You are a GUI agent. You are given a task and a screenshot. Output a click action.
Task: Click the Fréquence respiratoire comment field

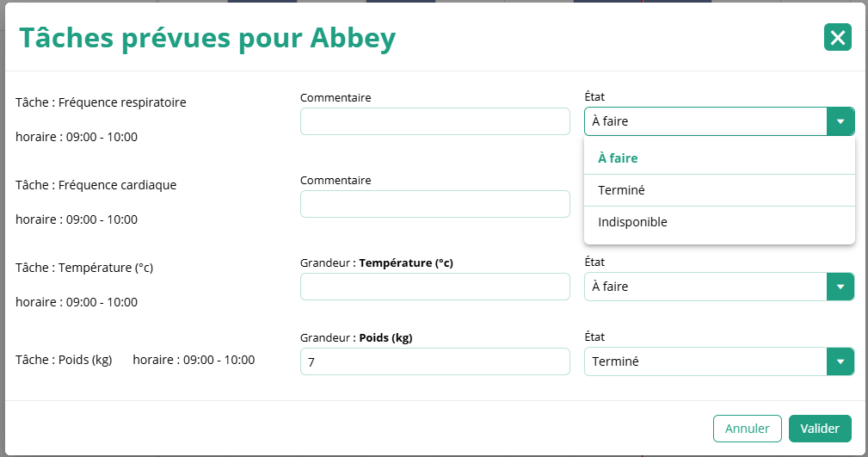[434, 121]
